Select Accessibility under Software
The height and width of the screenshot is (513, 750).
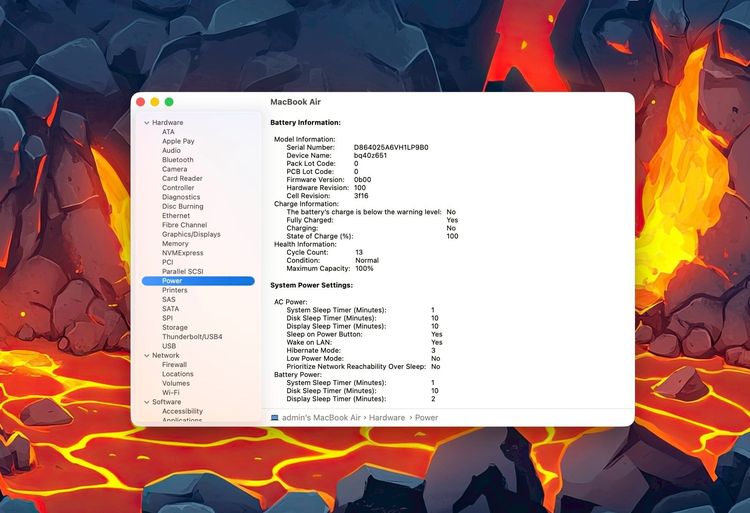pyautogui.click(x=182, y=412)
